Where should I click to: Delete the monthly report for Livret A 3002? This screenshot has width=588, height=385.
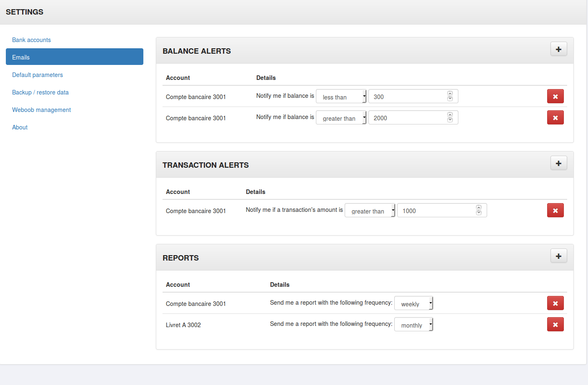555,324
